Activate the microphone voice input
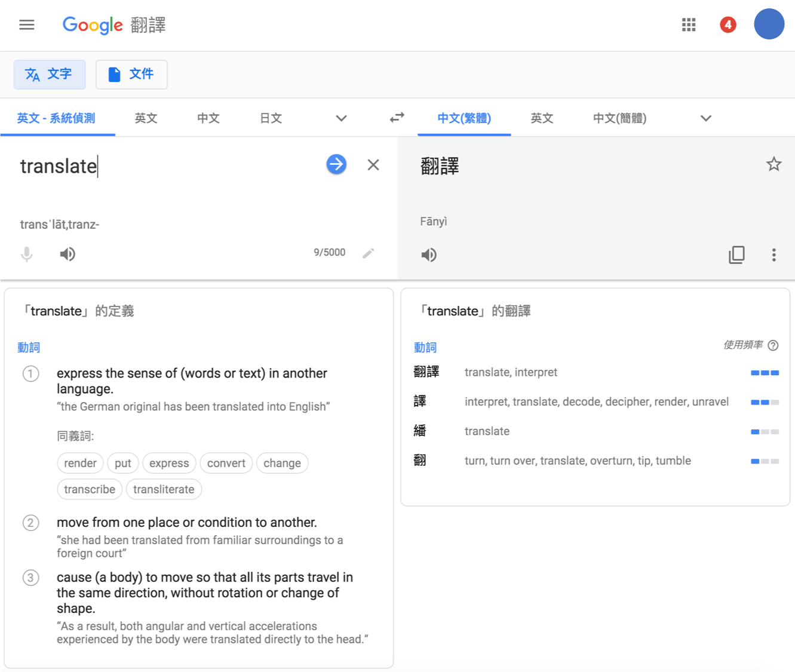This screenshot has width=795, height=672. coord(27,254)
